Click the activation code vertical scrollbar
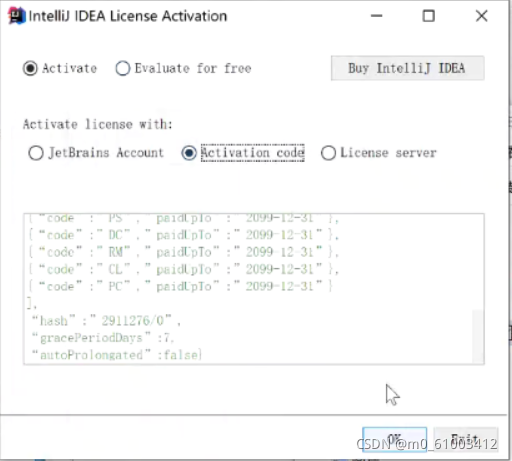Image resolution: width=512 pixels, height=461 pixels. (x=478, y=336)
